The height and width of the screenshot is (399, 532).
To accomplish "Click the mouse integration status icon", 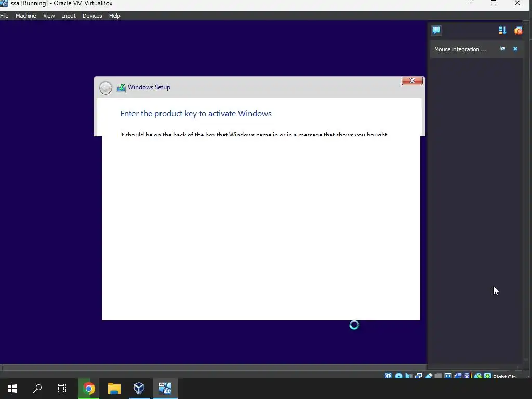I will pyautogui.click(x=478, y=376).
